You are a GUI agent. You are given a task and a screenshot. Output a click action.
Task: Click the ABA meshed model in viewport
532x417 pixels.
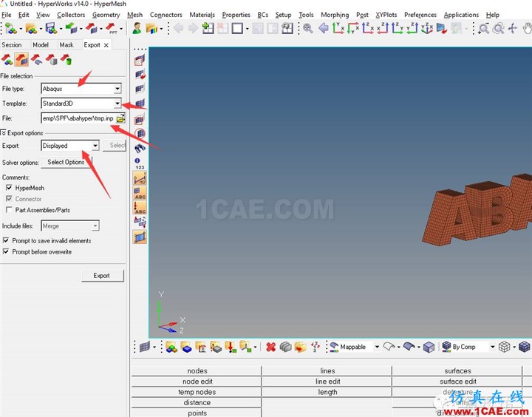point(477,211)
